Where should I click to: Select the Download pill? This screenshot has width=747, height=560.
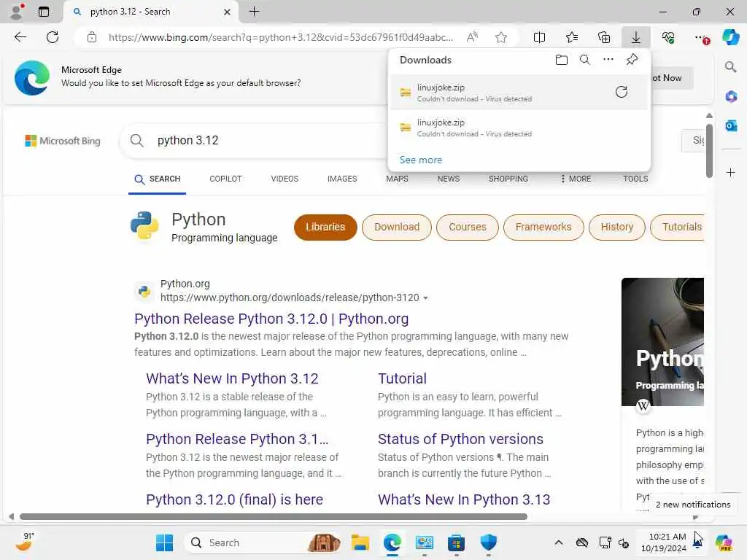click(x=397, y=227)
